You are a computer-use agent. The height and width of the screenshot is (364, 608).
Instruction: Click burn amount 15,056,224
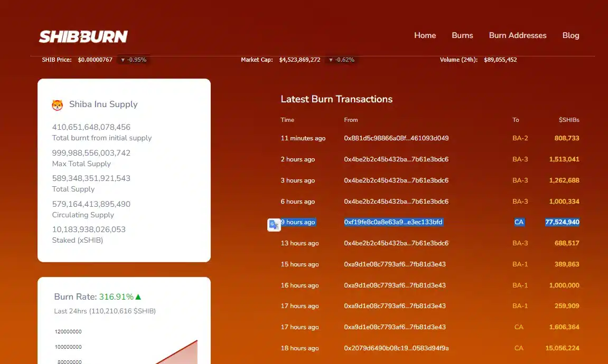click(562, 348)
